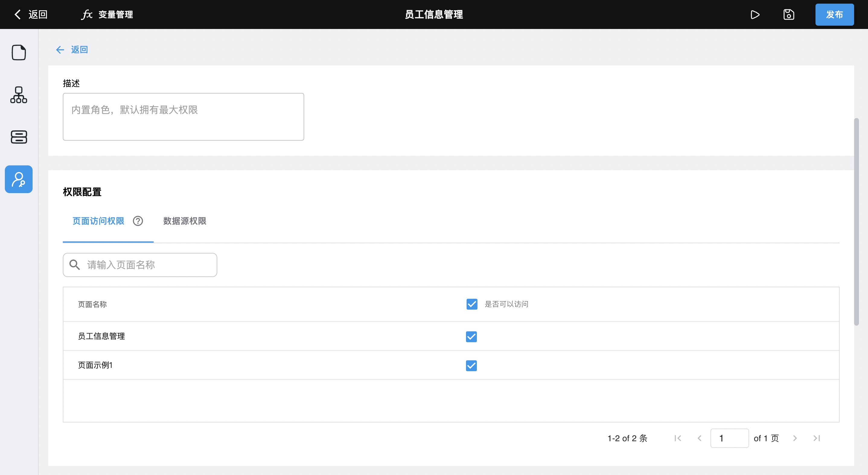This screenshot has width=868, height=475.
Task: Click the 权限配置 section heading
Action: click(82, 192)
